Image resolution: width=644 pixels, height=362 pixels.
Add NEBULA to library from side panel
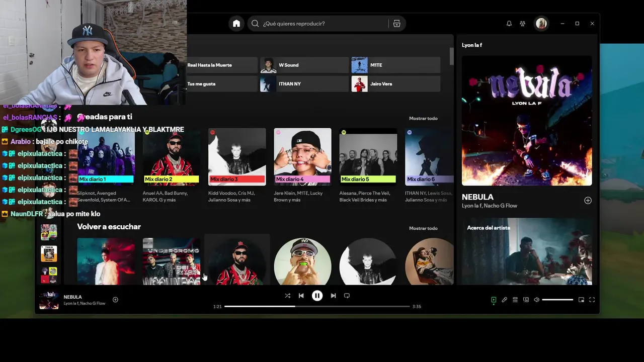tap(588, 201)
